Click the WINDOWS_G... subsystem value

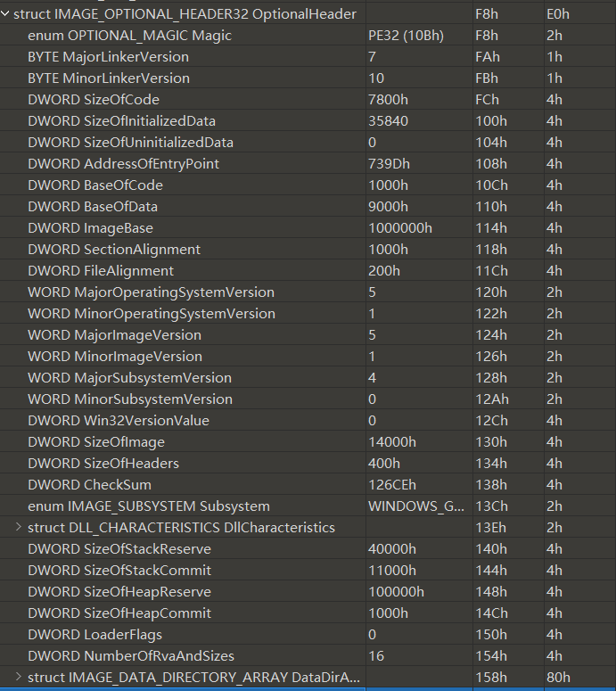(415, 506)
